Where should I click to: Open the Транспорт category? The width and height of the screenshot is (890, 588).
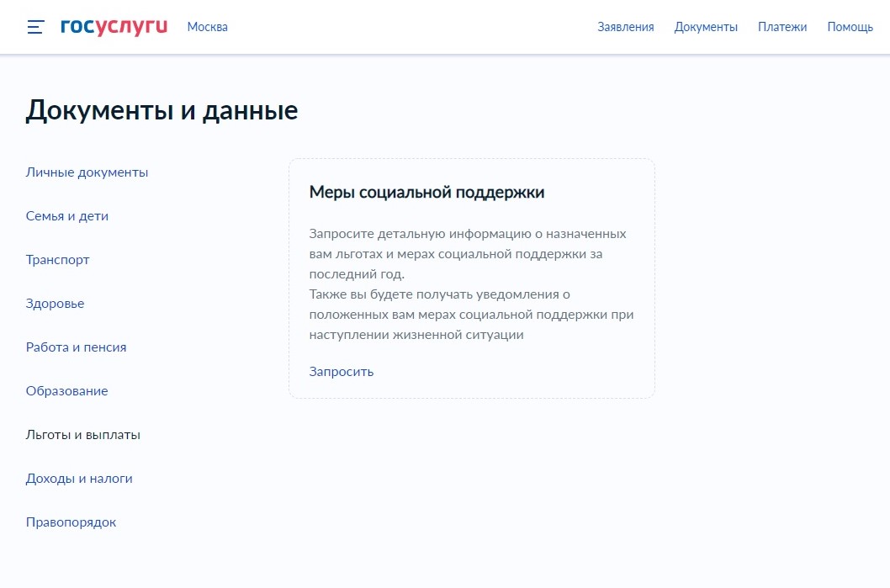coord(57,260)
